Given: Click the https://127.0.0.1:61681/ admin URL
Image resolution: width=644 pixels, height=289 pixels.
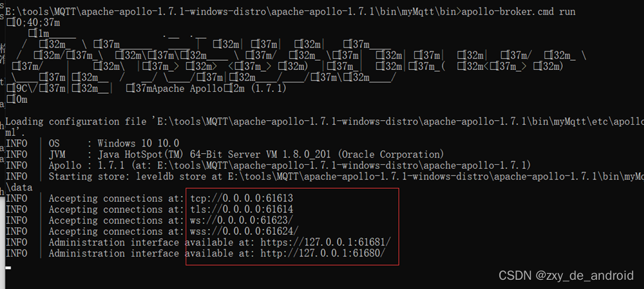Looking at the screenshot, I should coord(326,243).
